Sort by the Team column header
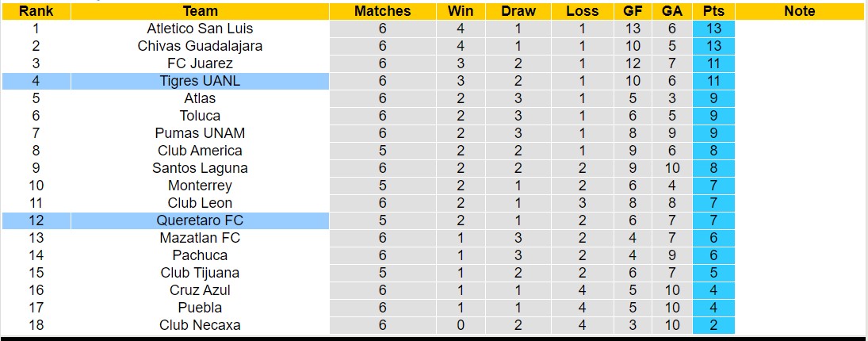This screenshot has height=341, width=868. [x=200, y=11]
